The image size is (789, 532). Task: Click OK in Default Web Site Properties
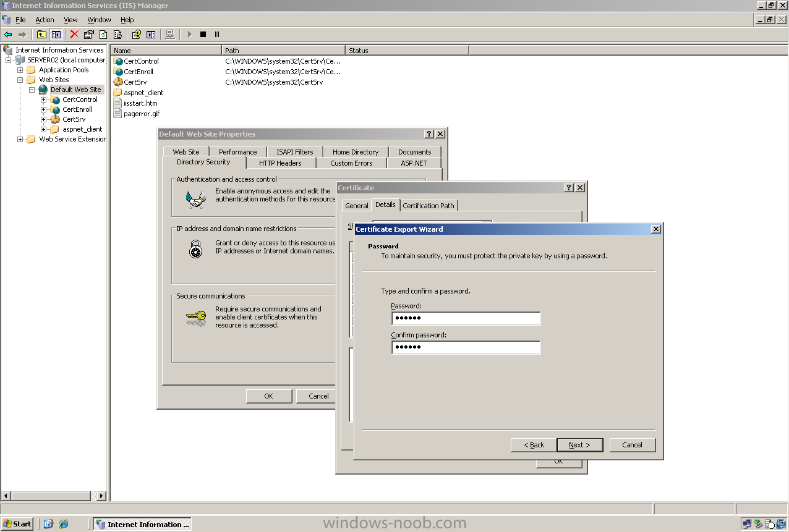coord(268,396)
